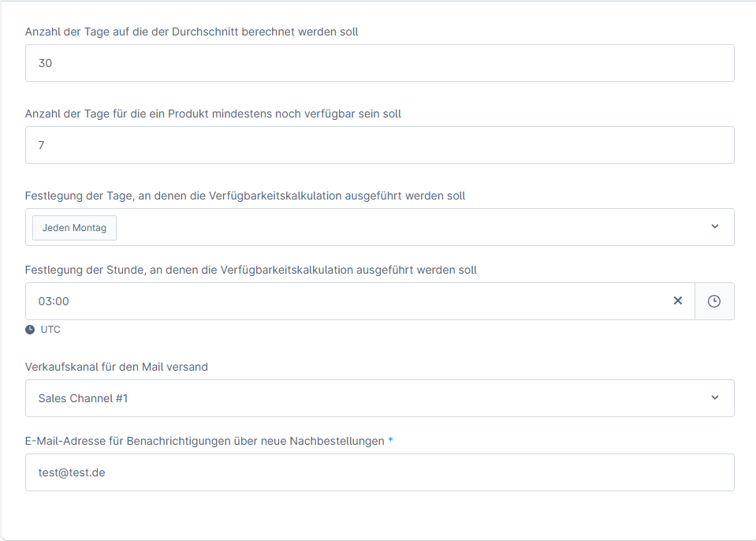Expand the calculation days dropdown chevron
The width and height of the screenshot is (756, 541).
click(715, 227)
